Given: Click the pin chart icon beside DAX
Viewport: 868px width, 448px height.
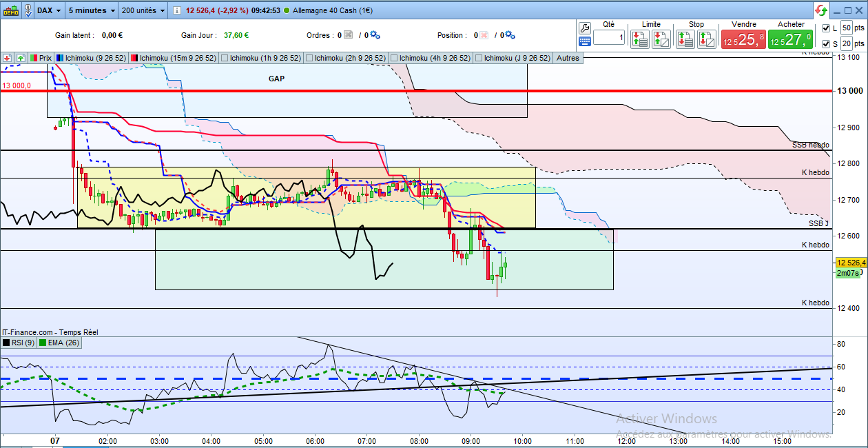Looking at the screenshot, I should tap(27, 10).
